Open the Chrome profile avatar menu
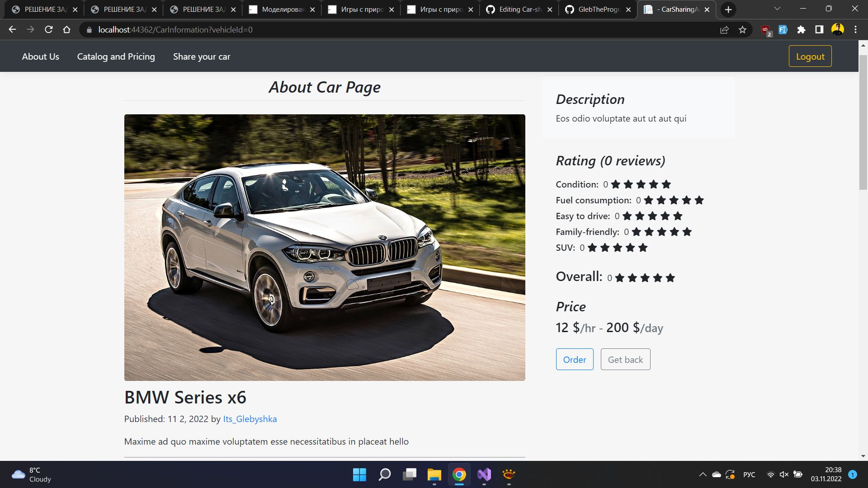This screenshot has height=488, width=868. point(837,30)
